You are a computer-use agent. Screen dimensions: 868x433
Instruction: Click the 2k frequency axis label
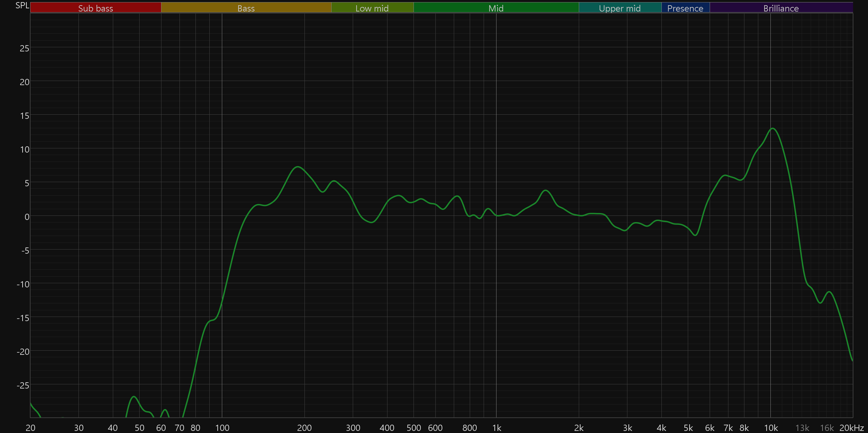coord(579,428)
